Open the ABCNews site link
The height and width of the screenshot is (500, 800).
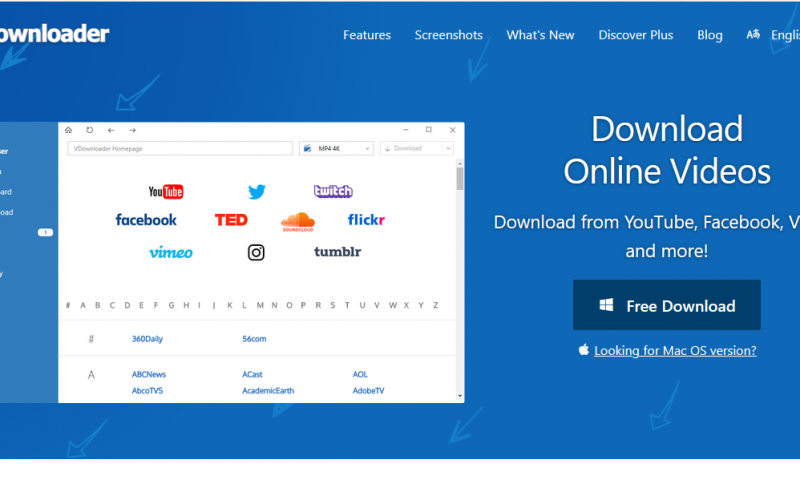tap(148, 374)
